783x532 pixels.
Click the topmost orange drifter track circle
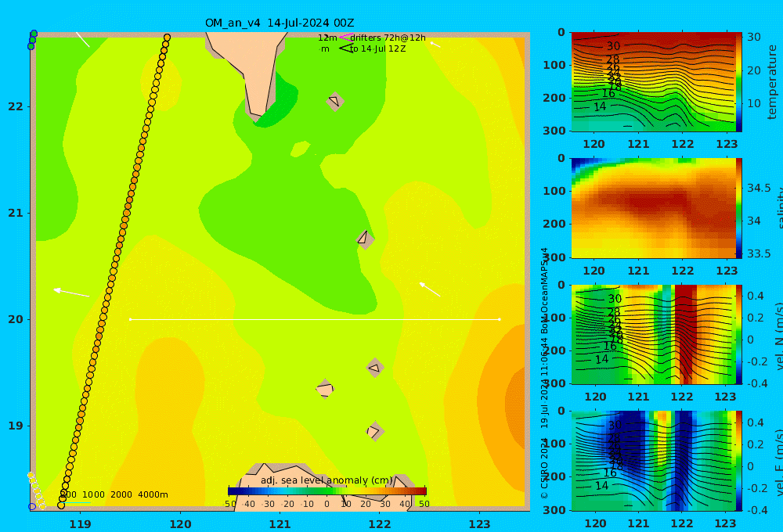(x=168, y=38)
